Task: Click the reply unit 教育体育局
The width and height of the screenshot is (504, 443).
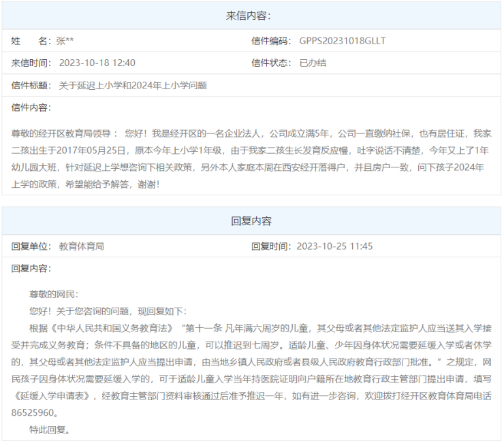Action: pos(82,246)
